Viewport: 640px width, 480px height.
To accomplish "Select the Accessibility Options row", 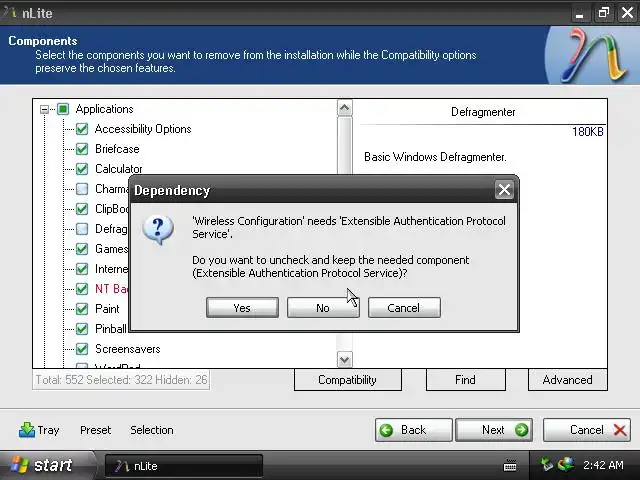I will click(x=143, y=129).
